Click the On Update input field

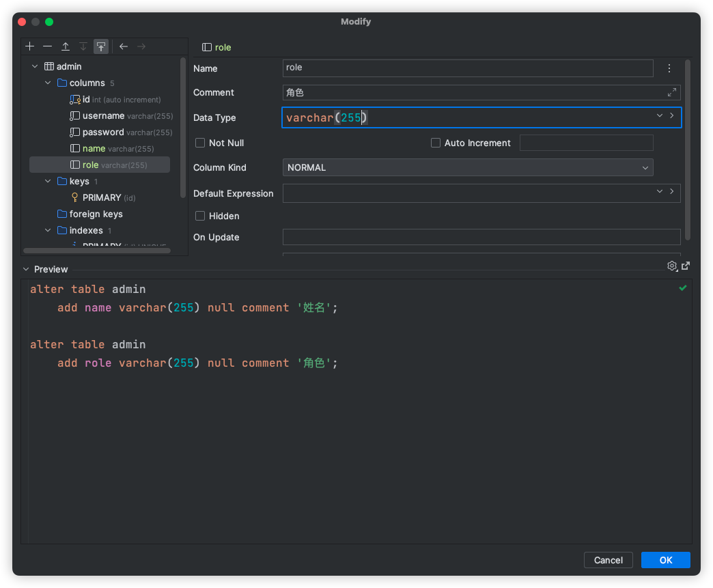point(481,237)
